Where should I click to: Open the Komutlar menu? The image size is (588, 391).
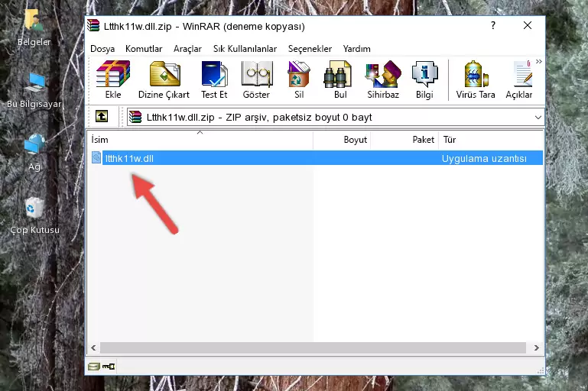coord(144,49)
